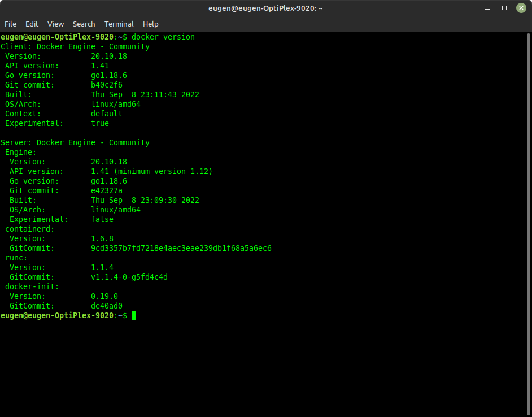Screen dimensions: 532x417
Task: Click the client Git commit b40c2f6
Action: point(106,85)
